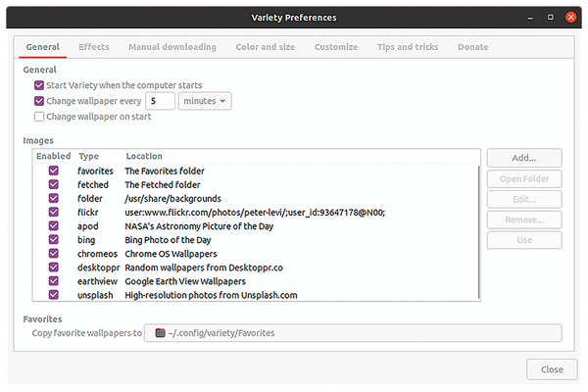
Task: Uncheck the unsplash source checkbox
Action: point(54,294)
